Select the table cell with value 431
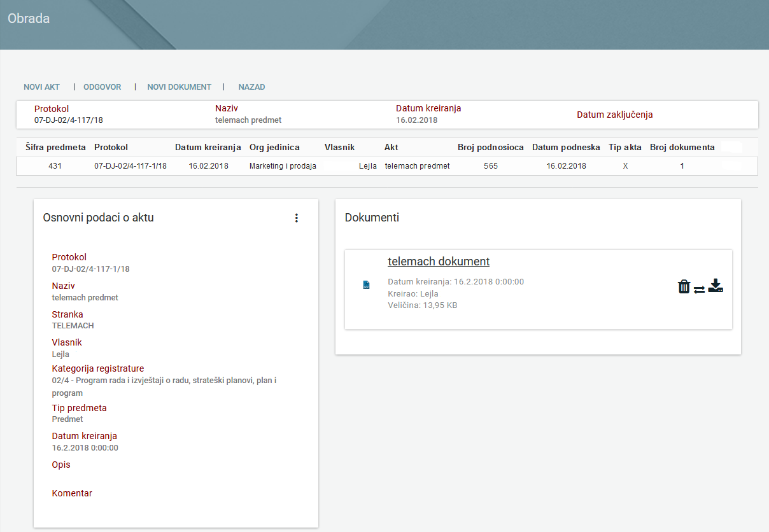769x532 pixels. 55,166
